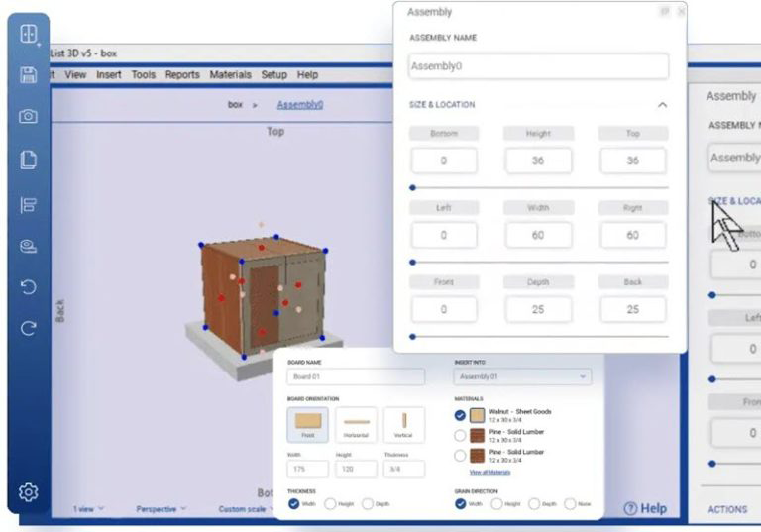Click the save disk icon
761x532 pixels.
click(29, 75)
